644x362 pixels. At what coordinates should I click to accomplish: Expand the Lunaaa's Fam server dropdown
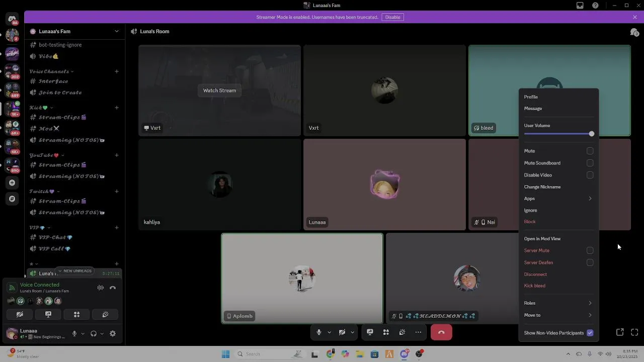click(117, 31)
